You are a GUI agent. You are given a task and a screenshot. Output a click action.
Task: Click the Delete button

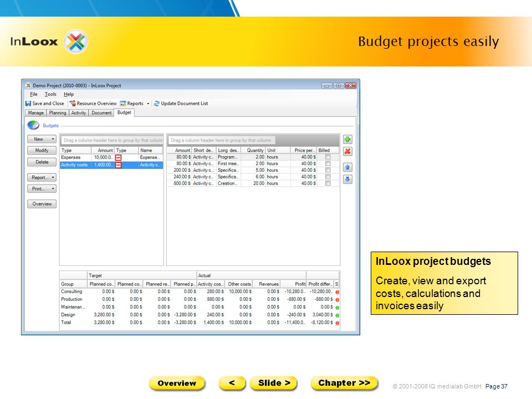point(42,162)
